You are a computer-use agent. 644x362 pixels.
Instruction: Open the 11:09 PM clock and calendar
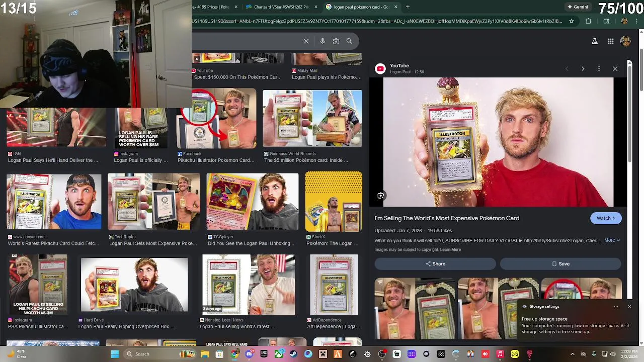point(629,354)
